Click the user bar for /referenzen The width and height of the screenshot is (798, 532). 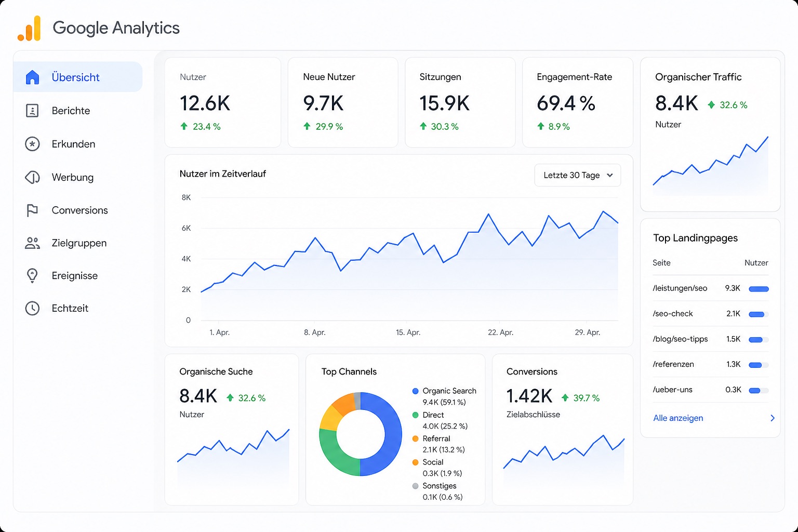759,365
